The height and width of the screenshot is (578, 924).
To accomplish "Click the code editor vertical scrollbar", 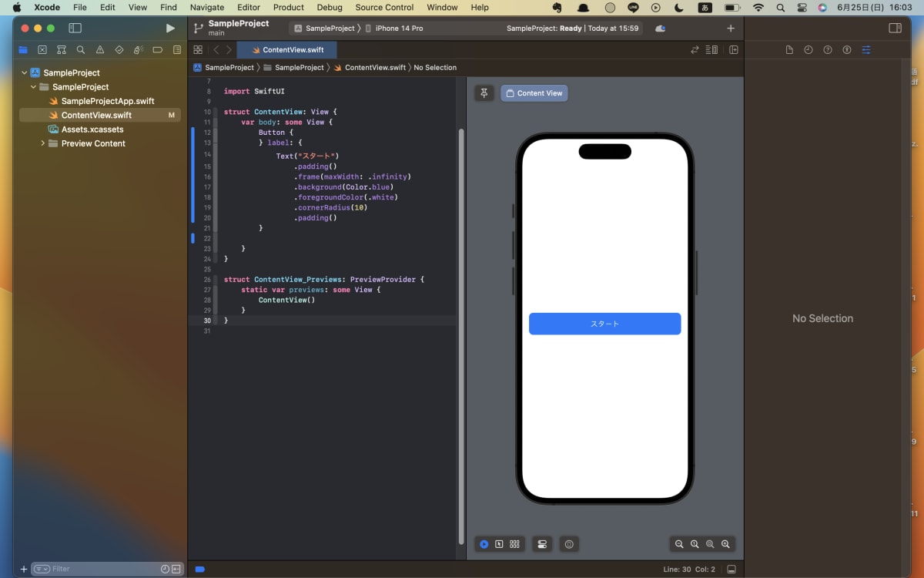I will [461, 337].
